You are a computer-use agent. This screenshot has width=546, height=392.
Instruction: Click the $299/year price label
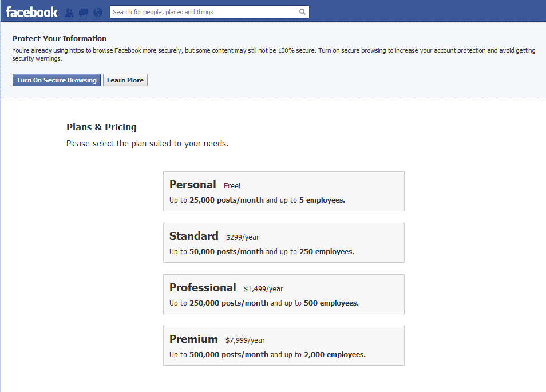[x=243, y=237]
